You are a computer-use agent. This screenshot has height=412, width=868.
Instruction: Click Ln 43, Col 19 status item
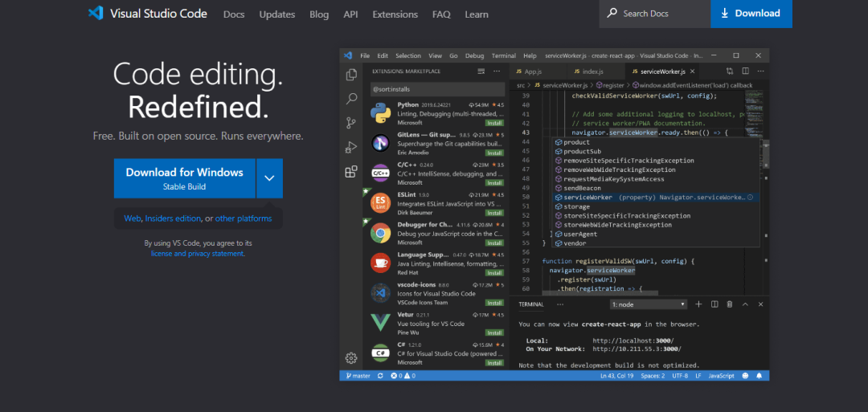616,376
